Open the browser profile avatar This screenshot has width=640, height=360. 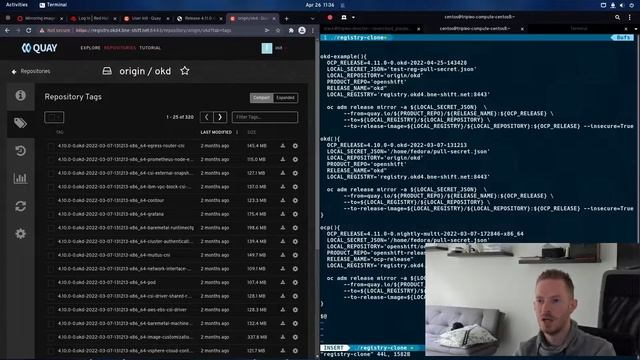302,30
